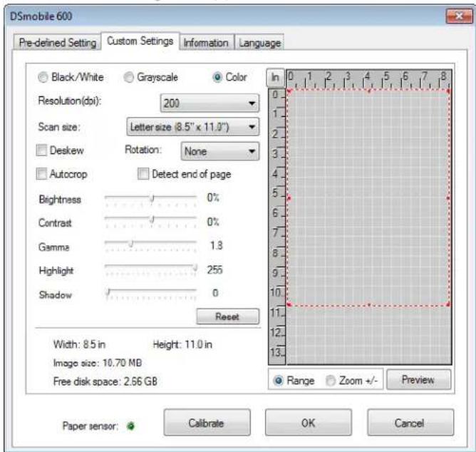Image resolution: width=476 pixels, height=452 pixels.
Task: Open the Resolution (dpi) dropdown
Action: tap(209, 103)
